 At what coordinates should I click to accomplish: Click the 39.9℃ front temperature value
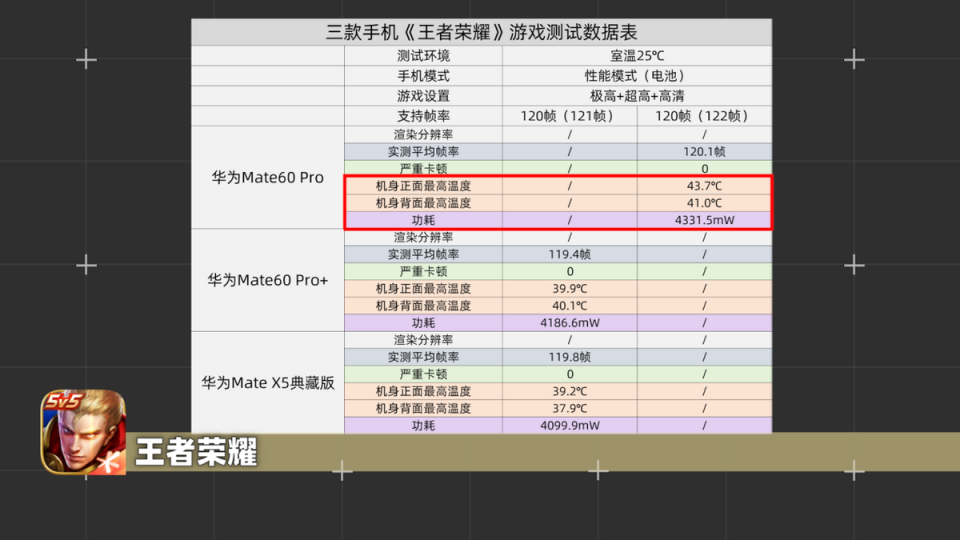[x=569, y=289]
